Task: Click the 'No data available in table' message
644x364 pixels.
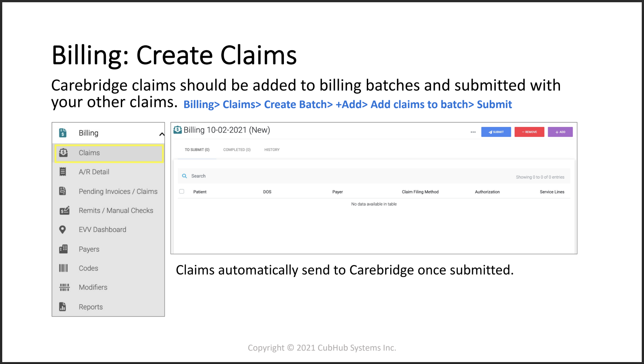Action: 374,204
